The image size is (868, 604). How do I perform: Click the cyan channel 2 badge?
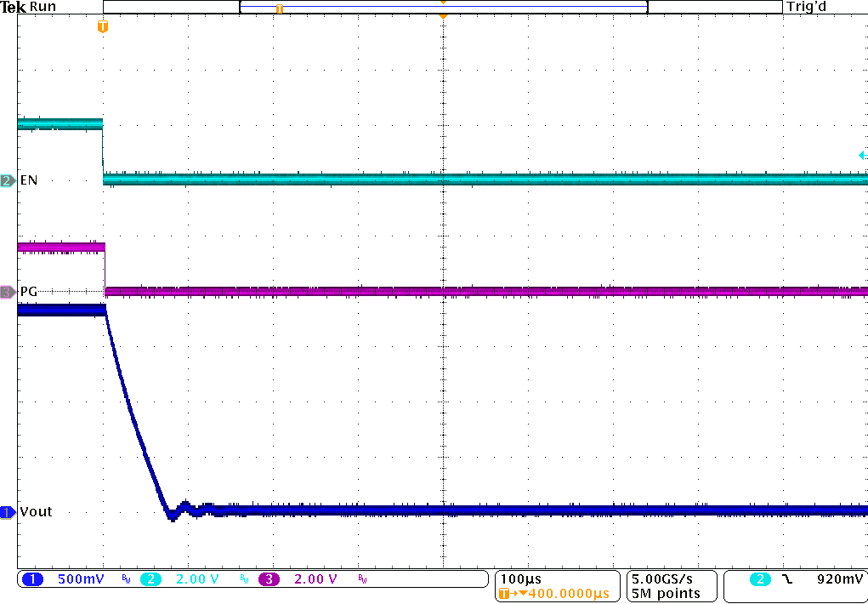click(150, 579)
